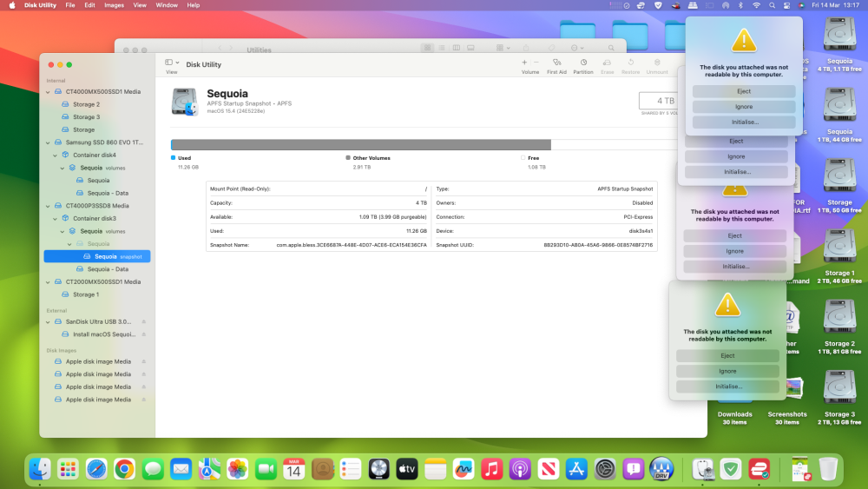Collapse Container disk3
The image size is (868, 489).
tap(56, 219)
